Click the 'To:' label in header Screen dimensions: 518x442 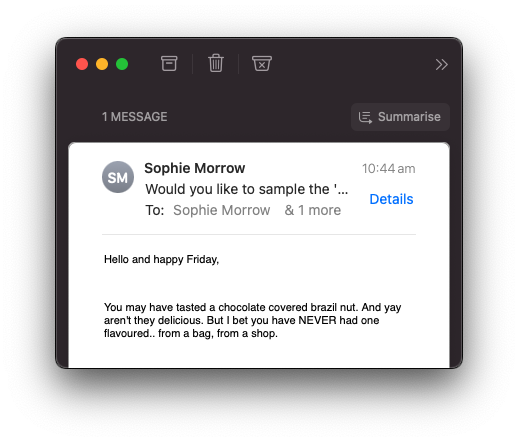click(155, 210)
